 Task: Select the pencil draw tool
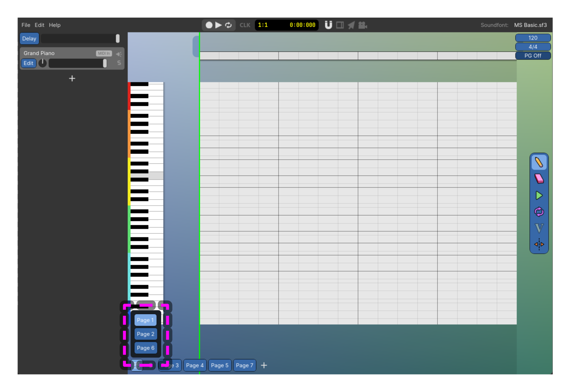pos(539,163)
